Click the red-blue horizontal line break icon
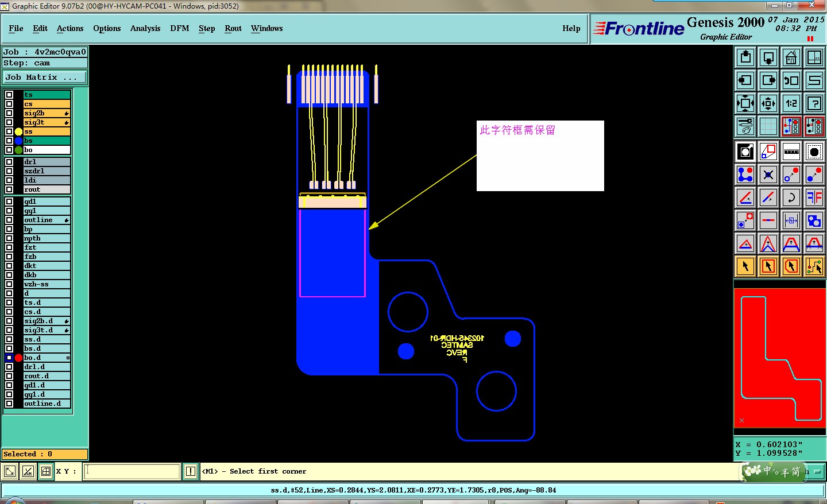 point(768,220)
